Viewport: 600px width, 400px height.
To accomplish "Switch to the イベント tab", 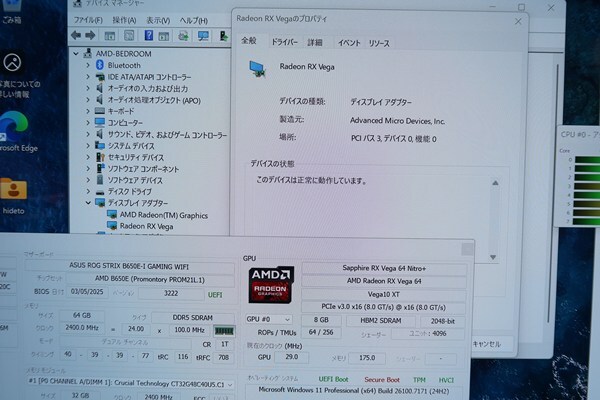I will pos(349,43).
